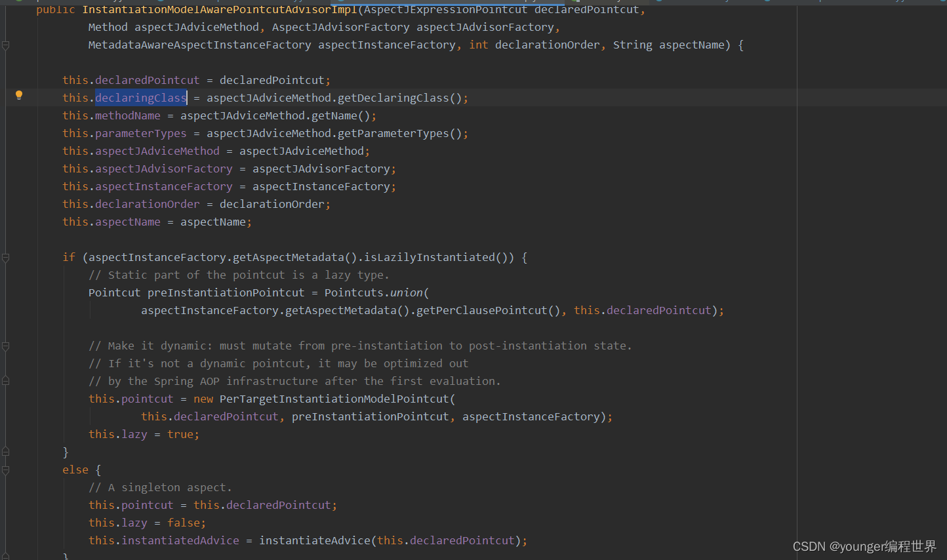Click 'this.pointcut' in singleton else branch
This screenshot has height=560, width=947.
[131, 505]
